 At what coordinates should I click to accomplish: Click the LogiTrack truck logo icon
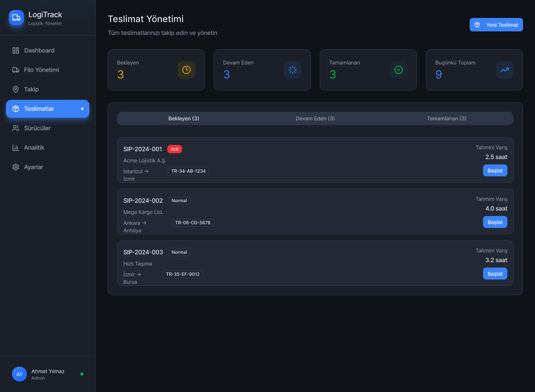[16, 18]
